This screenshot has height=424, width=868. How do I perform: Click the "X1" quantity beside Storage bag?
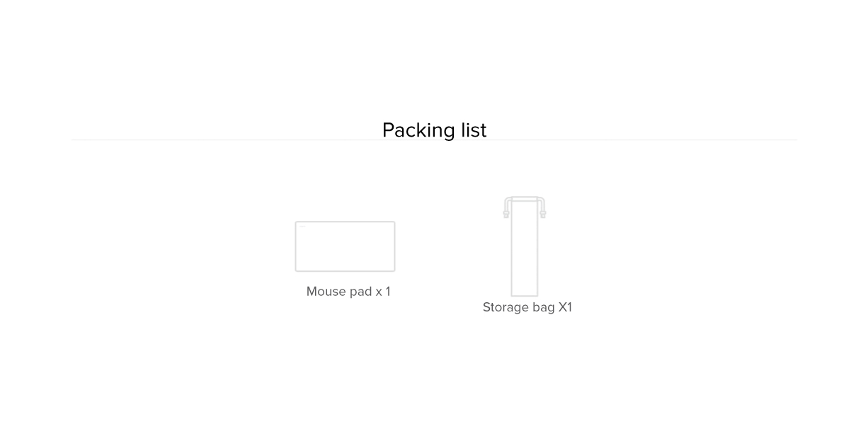[565, 307]
